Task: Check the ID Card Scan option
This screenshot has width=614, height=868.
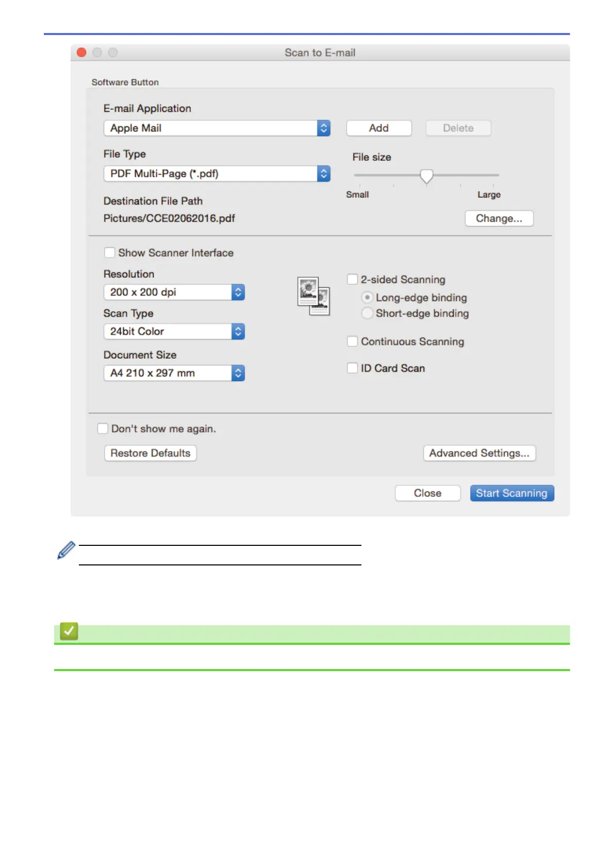Action: click(353, 368)
